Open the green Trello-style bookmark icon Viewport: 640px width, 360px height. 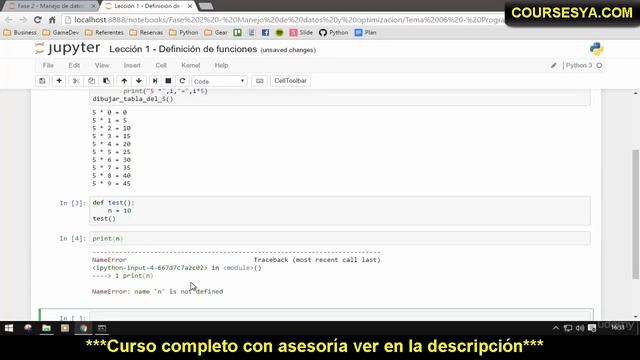(238, 33)
